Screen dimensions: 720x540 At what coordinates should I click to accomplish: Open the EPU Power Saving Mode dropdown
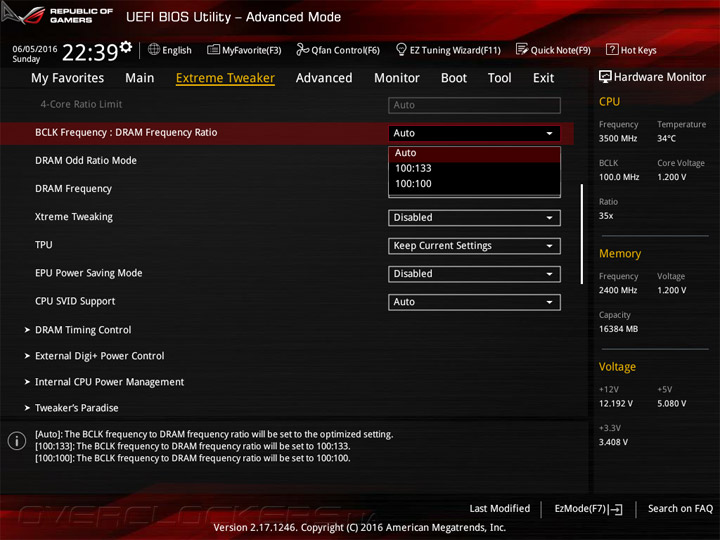pos(474,274)
